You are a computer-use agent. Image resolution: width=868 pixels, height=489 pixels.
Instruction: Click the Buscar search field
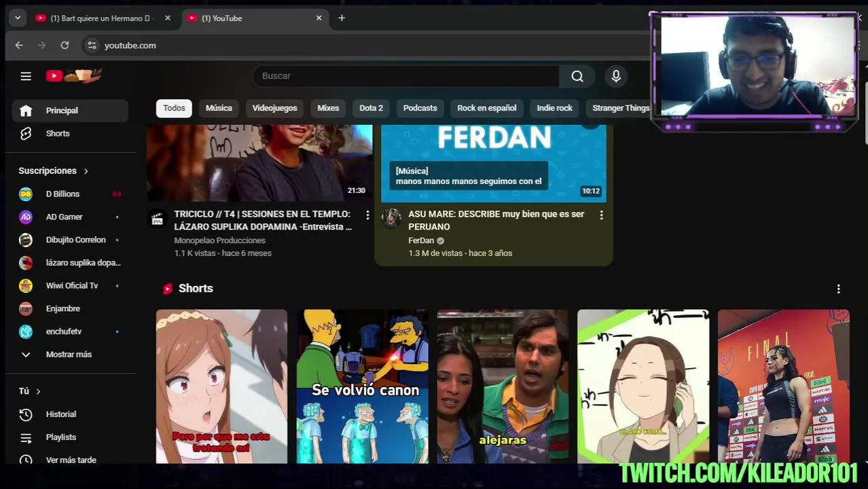(x=406, y=76)
